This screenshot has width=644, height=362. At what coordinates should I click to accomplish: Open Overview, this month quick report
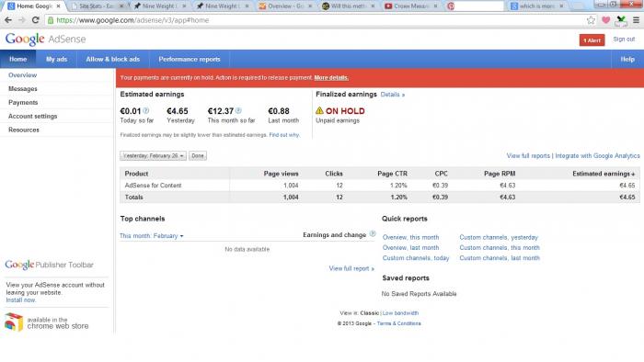click(410, 237)
